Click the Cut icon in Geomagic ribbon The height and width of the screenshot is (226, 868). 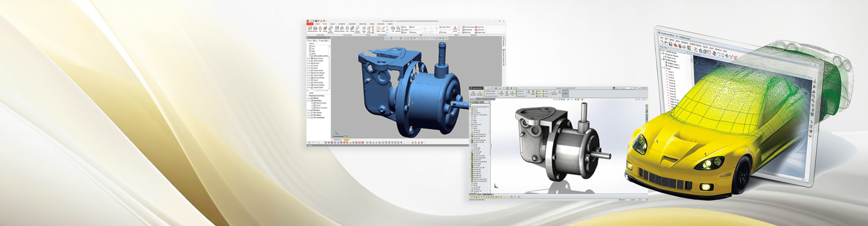pyautogui.click(x=393, y=29)
